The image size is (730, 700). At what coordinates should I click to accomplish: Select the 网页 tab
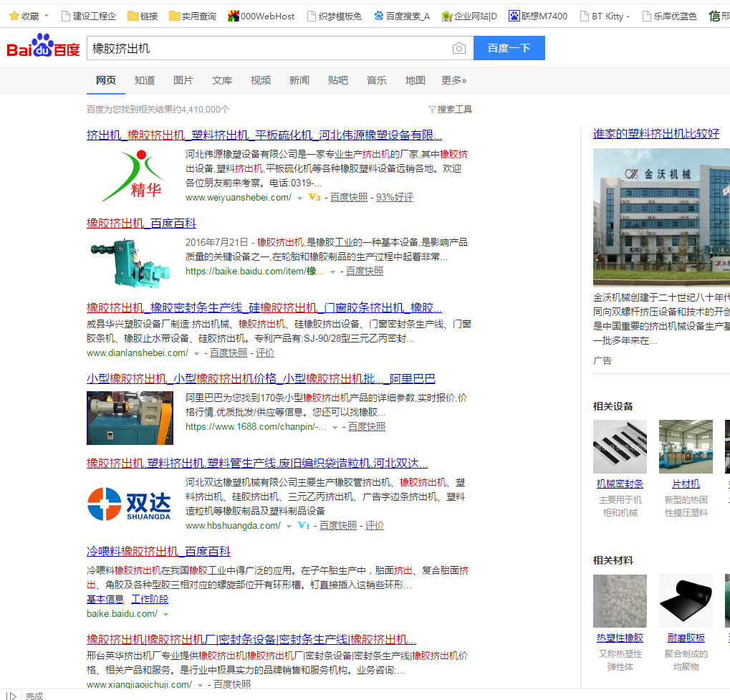[x=106, y=80]
